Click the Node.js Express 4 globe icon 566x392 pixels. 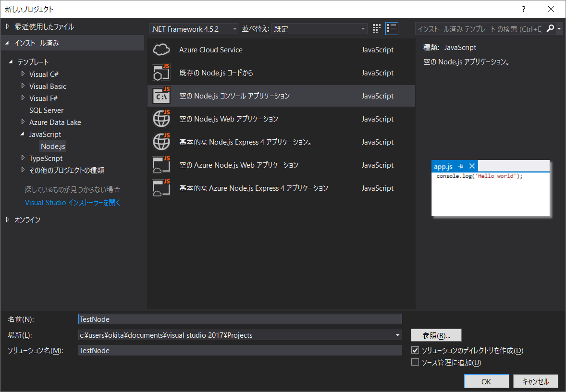(161, 142)
